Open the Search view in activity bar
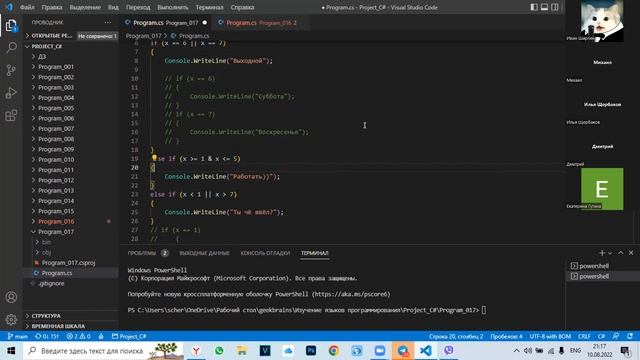The image size is (640, 360). (11, 48)
